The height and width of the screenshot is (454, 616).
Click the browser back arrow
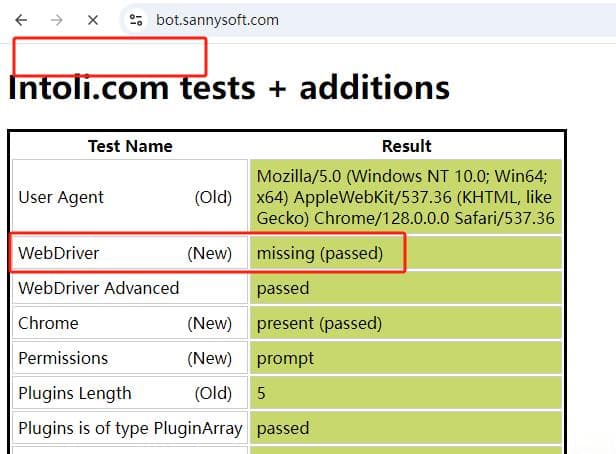pyautogui.click(x=21, y=20)
